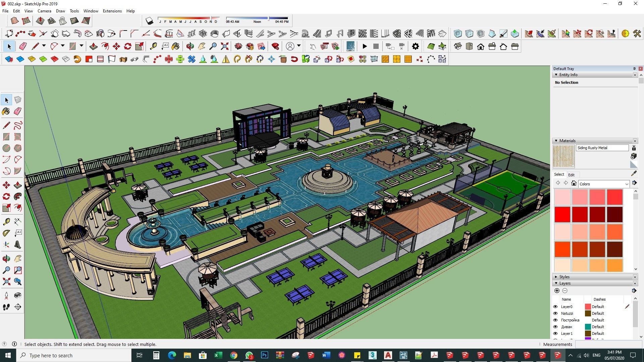Choose the Push/Pull tool in the top toolbar

94,46
